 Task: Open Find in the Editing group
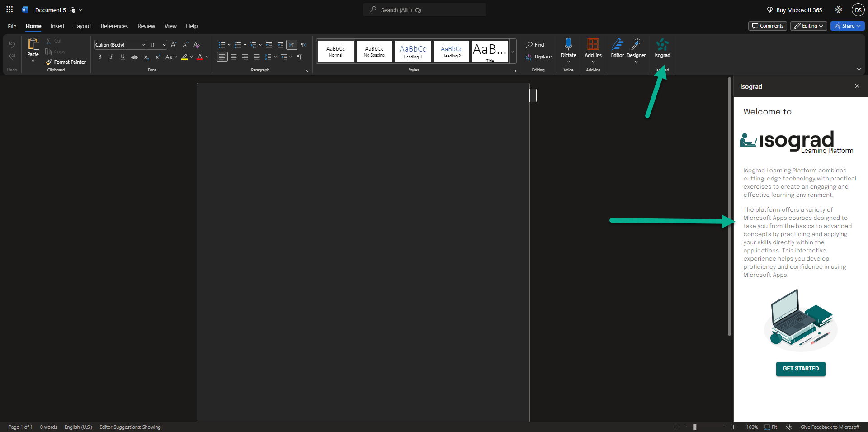click(535, 45)
